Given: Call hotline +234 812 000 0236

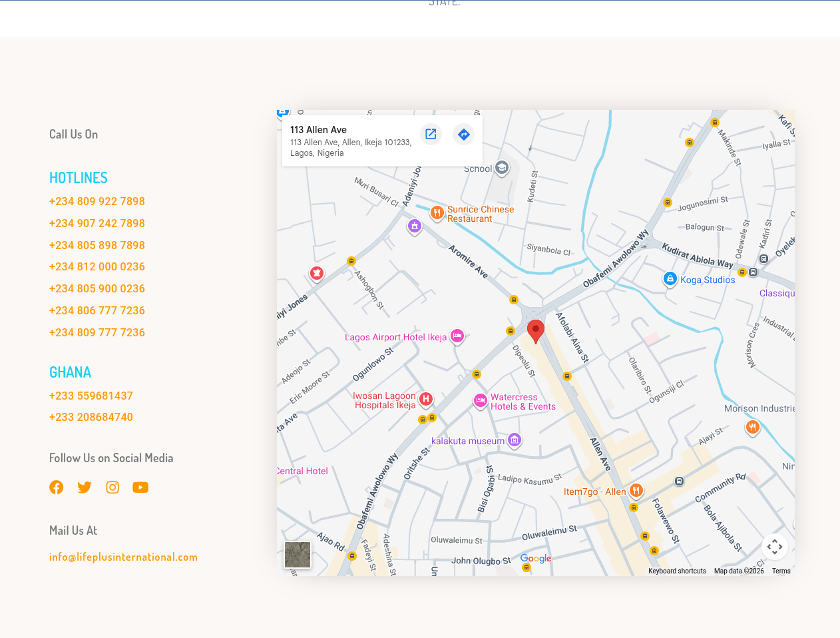Looking at the screenshot, I should 97,266.
